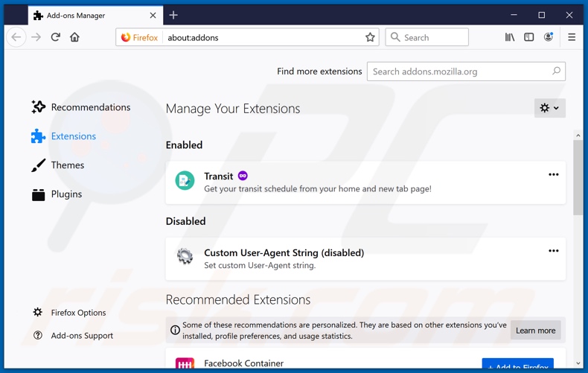Click the addons.mozilla.org search field
This screenshot has width=588, height=373.
tap(460, 71)
